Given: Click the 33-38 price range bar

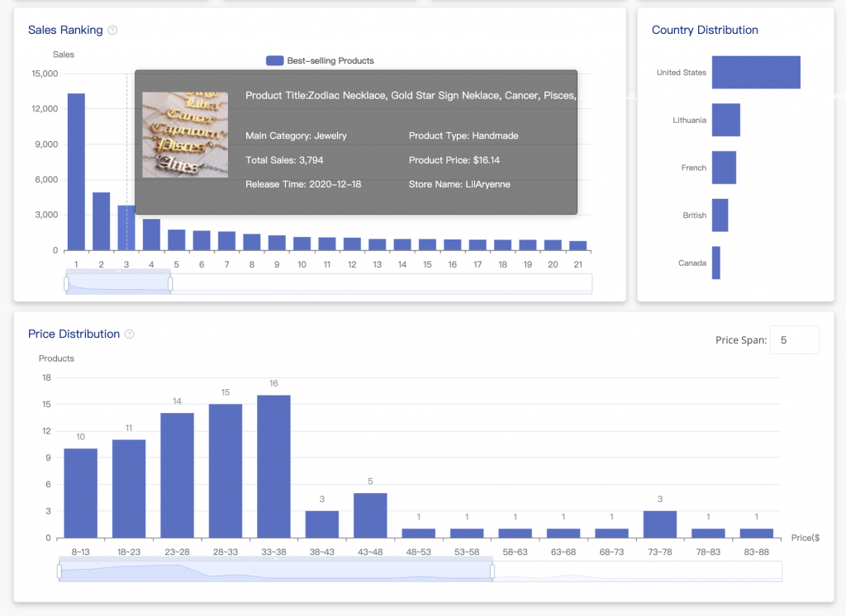Looking at the screenshot, I should (x=273, y=467).
